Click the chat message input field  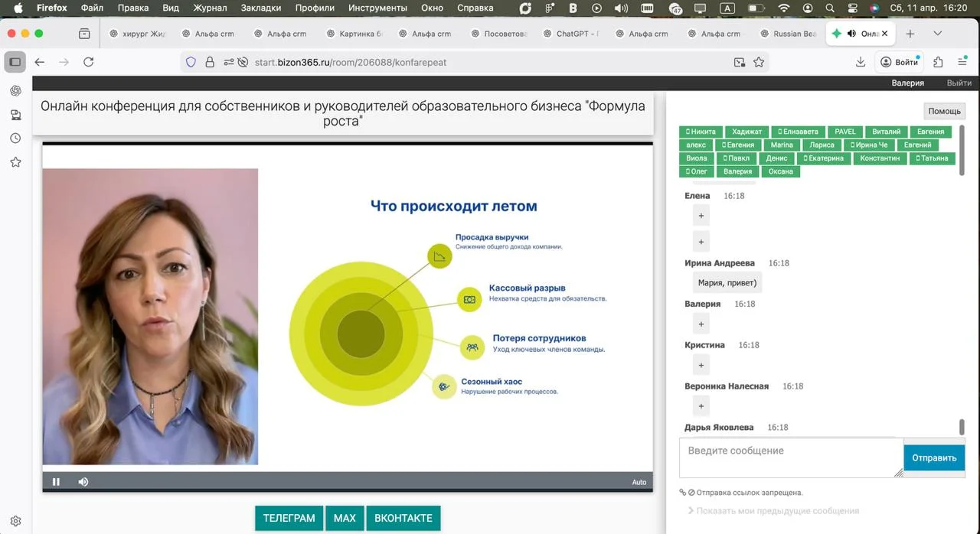pos(790,457)
